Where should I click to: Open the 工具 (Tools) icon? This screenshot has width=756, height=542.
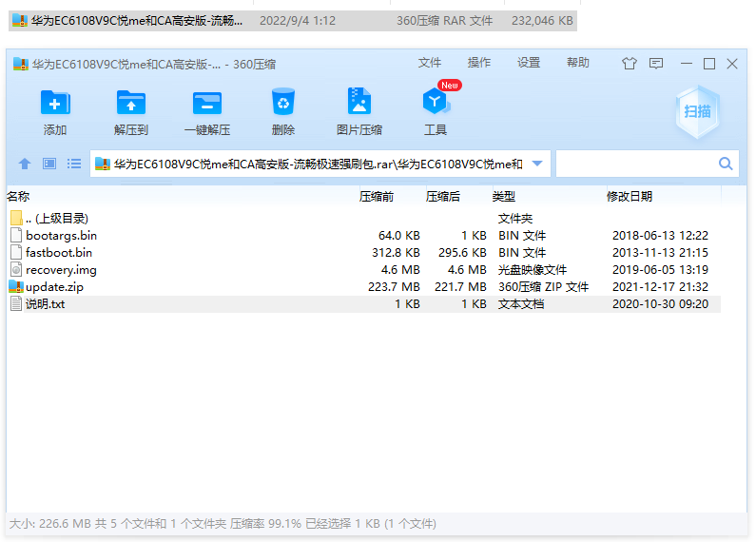(436, 104)
